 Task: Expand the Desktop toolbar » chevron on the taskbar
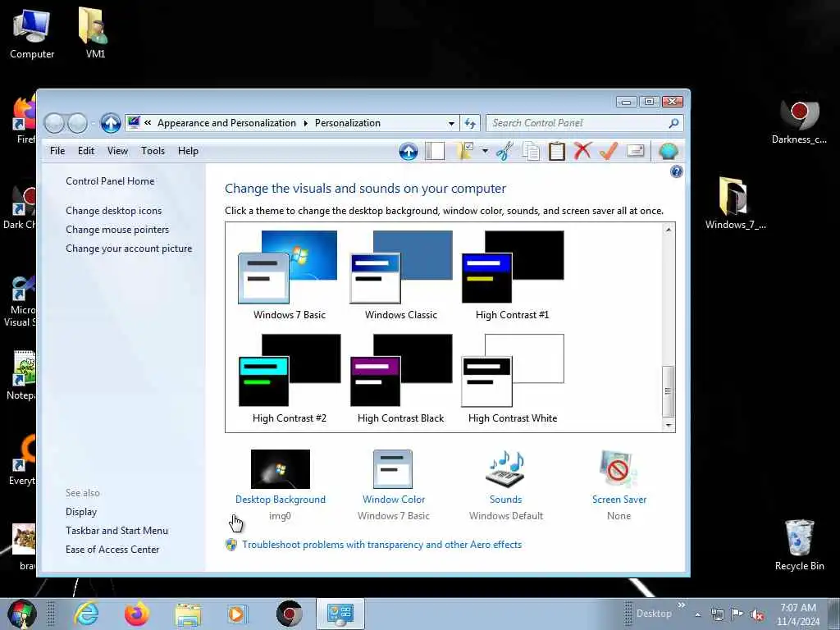tap(681, 605)
